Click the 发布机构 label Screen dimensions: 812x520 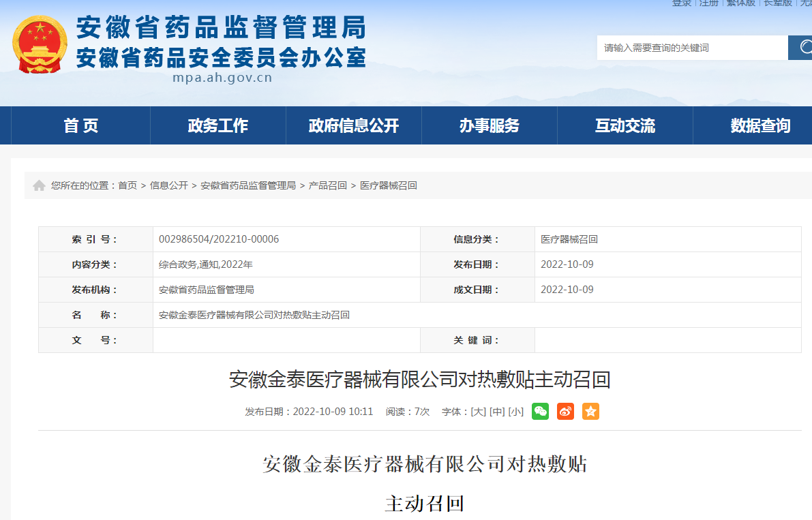tap(95, 290)
